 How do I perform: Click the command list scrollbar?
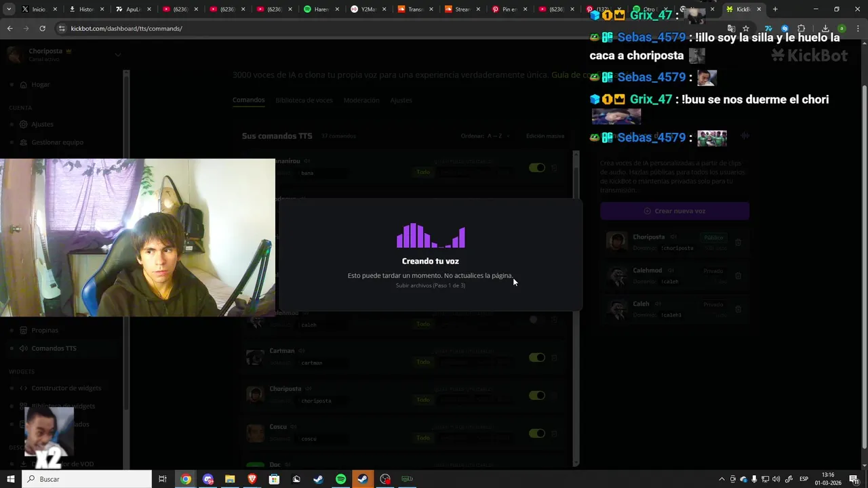[576, 308]
